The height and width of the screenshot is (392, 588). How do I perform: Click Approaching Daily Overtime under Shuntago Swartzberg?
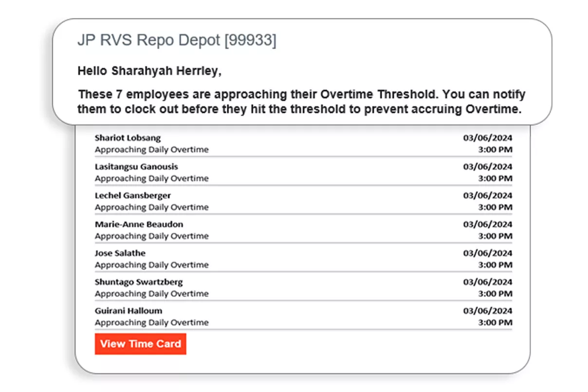coord(151,294)
